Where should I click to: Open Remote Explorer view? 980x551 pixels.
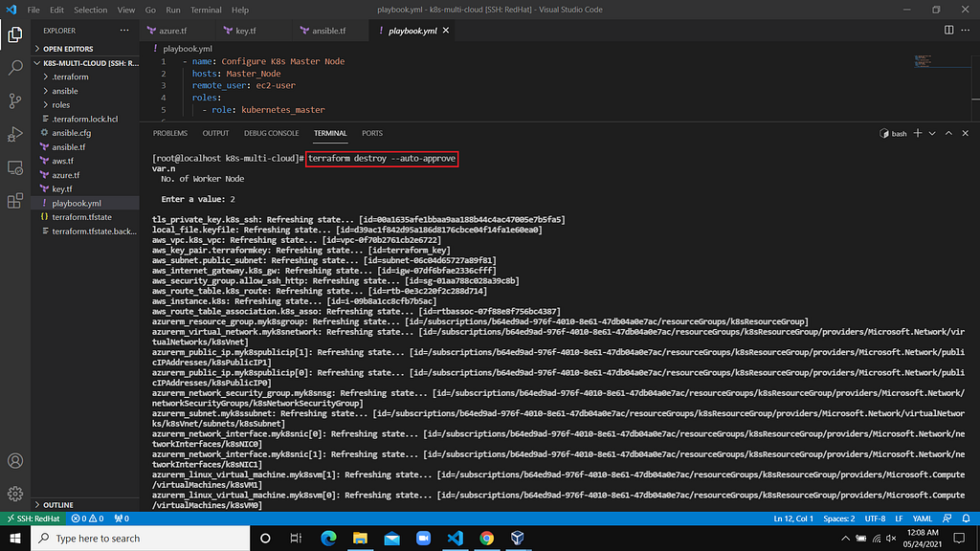pos(15,167)
